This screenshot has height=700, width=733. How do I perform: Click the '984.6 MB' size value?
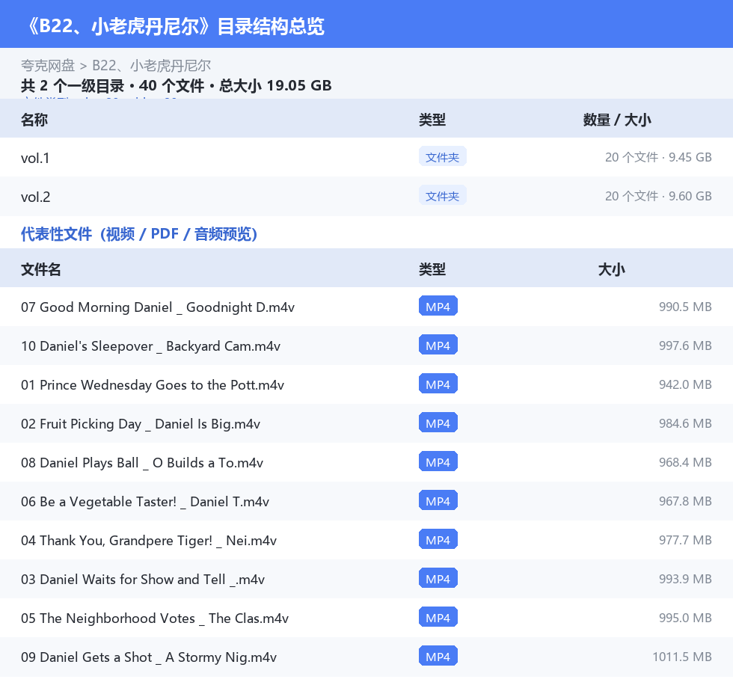685,423
